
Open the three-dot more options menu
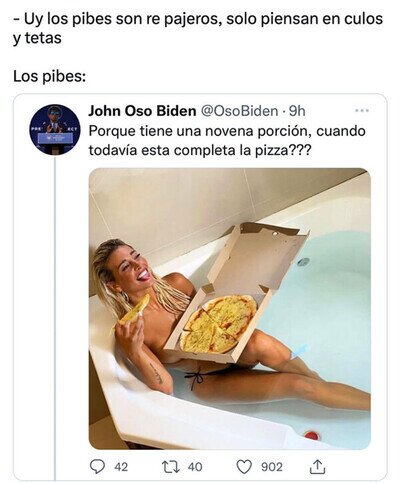pyautogui.click(x=362, y=110)
